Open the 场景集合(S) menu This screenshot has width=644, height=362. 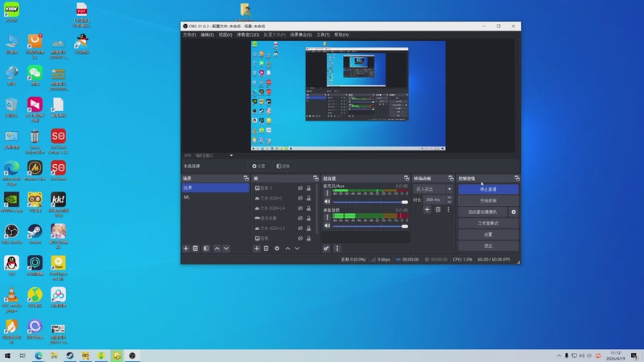point(301,35)
